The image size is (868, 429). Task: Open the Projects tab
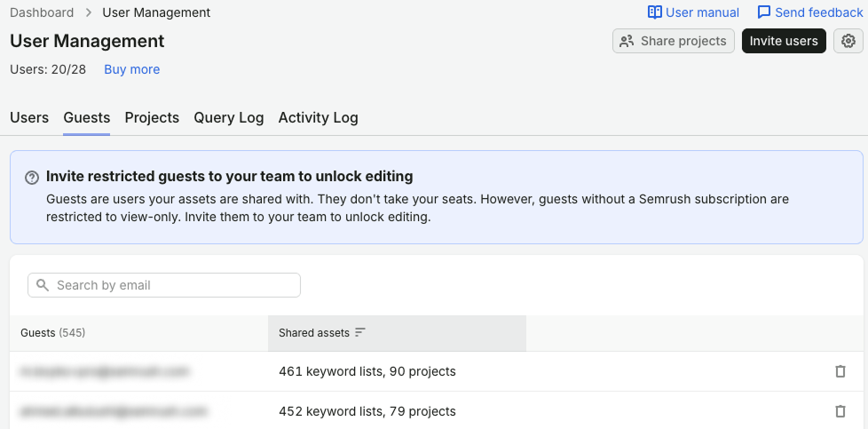(x=152, y=117)
